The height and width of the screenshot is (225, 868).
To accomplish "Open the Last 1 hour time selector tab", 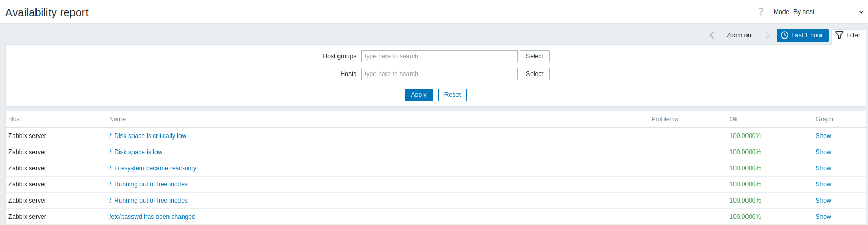I will [802, 35].
